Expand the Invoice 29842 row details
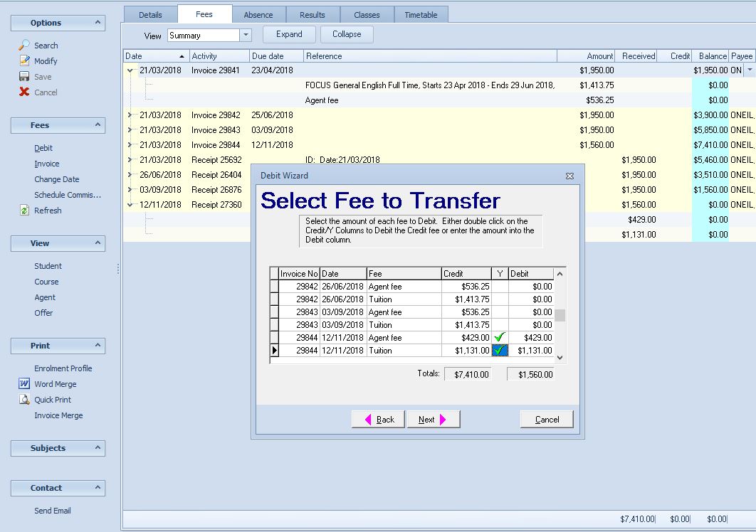The image size is (756, 532). [x=130, y=115]
